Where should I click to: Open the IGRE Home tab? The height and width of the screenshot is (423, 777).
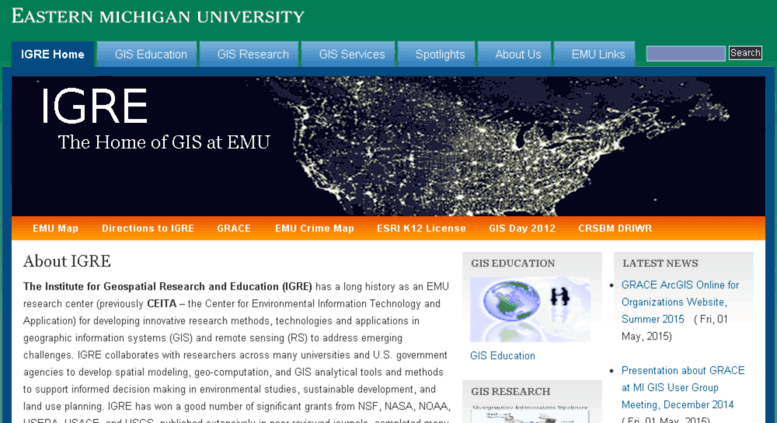point(53,54)
